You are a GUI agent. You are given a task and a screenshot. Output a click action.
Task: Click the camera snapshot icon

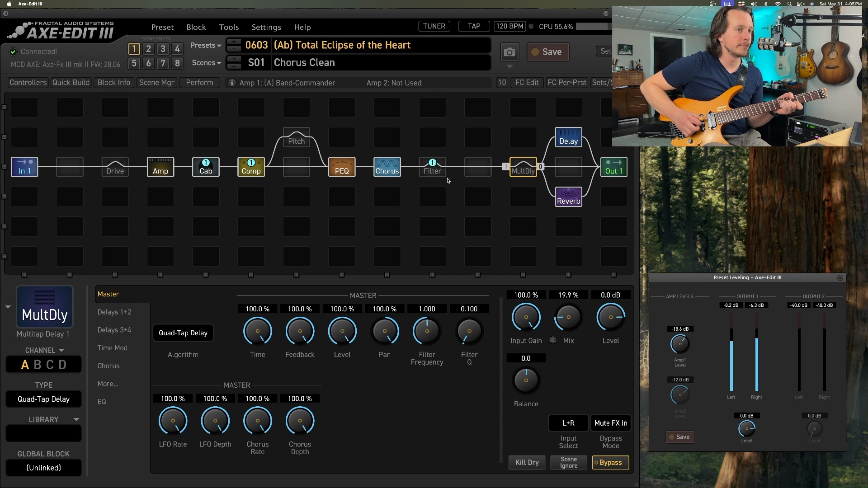[509, 52]
